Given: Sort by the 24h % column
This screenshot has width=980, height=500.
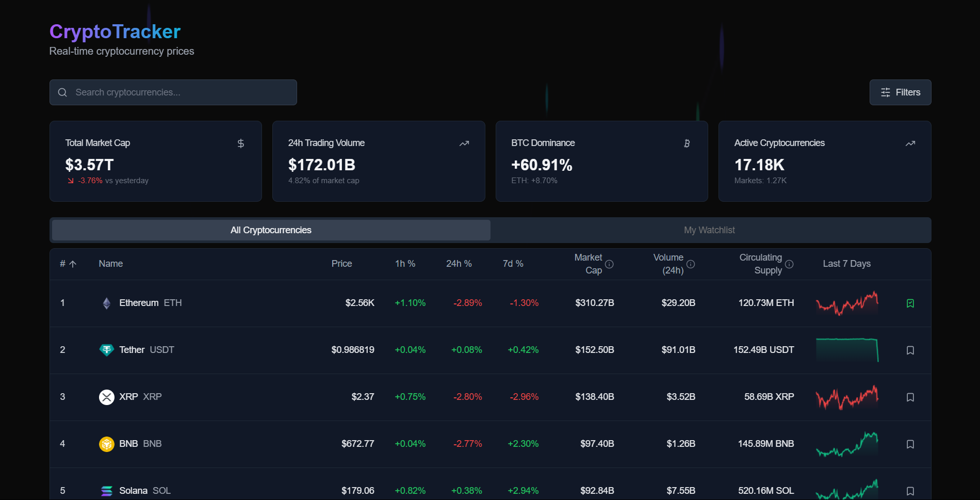Looking at the screenshot, I should [x=459, y=264].
